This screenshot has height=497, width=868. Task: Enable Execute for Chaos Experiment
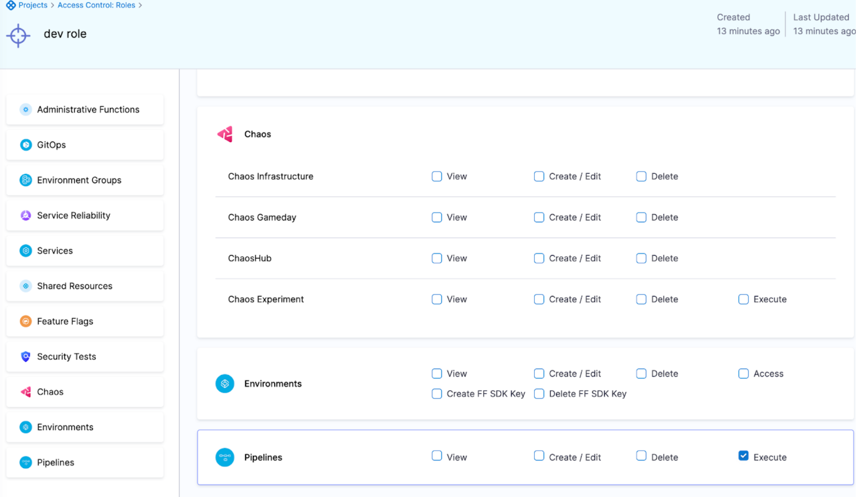[743, 300]
